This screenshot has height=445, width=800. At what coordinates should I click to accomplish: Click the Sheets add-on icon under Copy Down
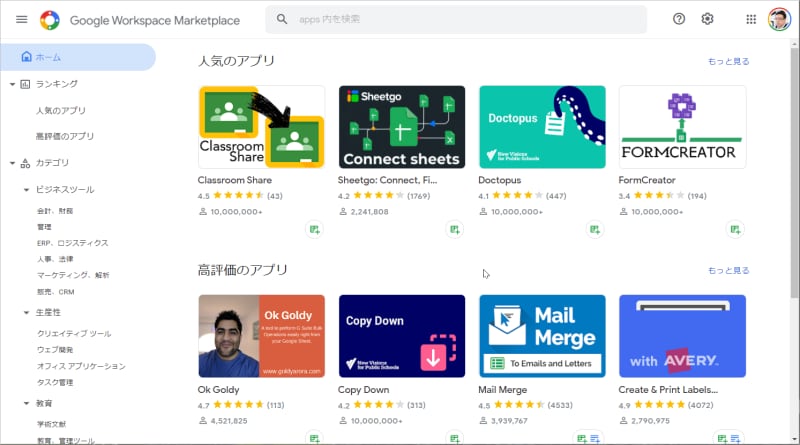point(455,438)
